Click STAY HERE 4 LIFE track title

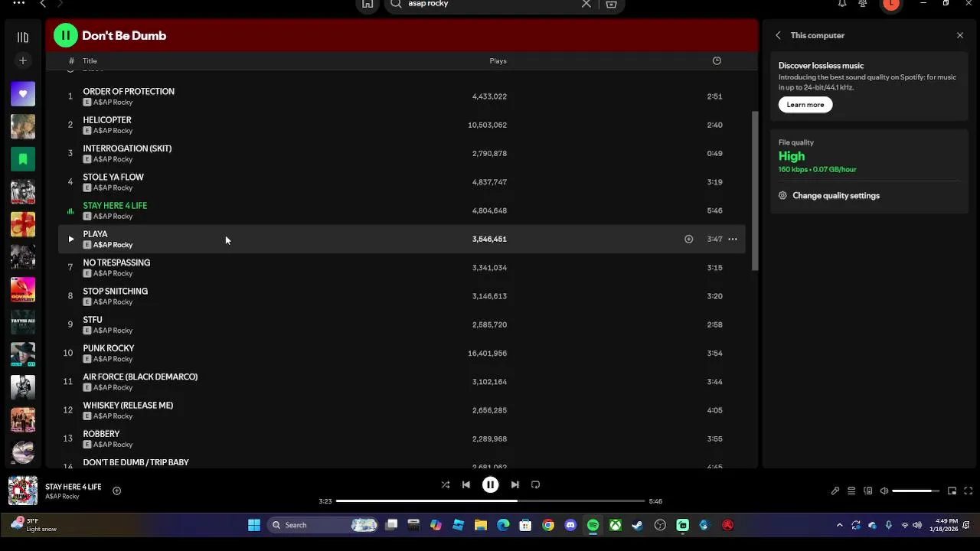(115, 205)
